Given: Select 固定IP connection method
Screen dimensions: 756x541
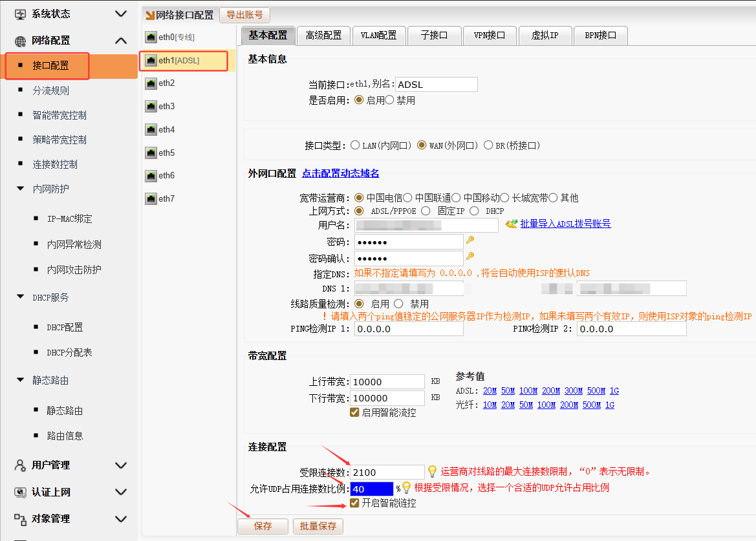Looking at the screenshot, I should point(426,211).
